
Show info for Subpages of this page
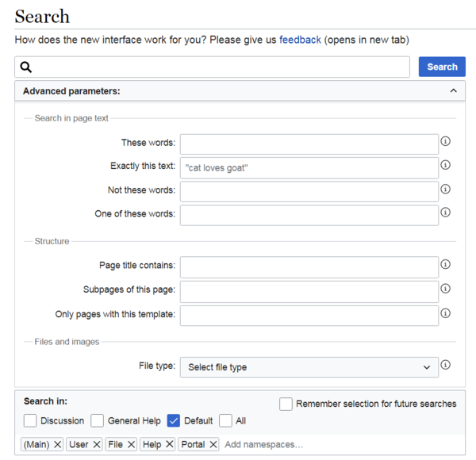445,288
